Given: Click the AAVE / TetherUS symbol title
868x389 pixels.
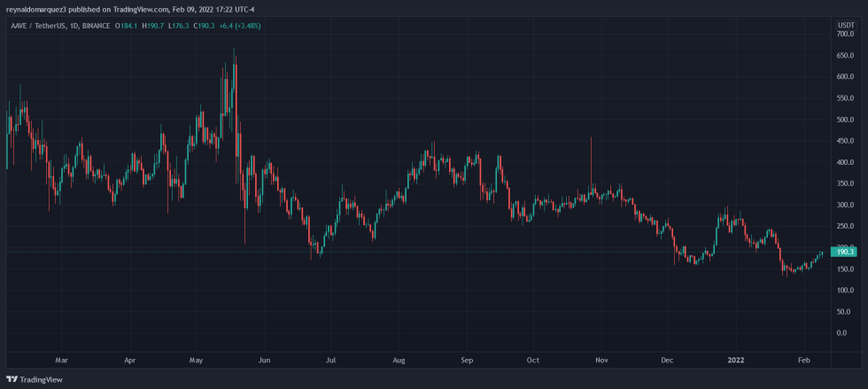Looking at the screenshot, I should (40, 26).
